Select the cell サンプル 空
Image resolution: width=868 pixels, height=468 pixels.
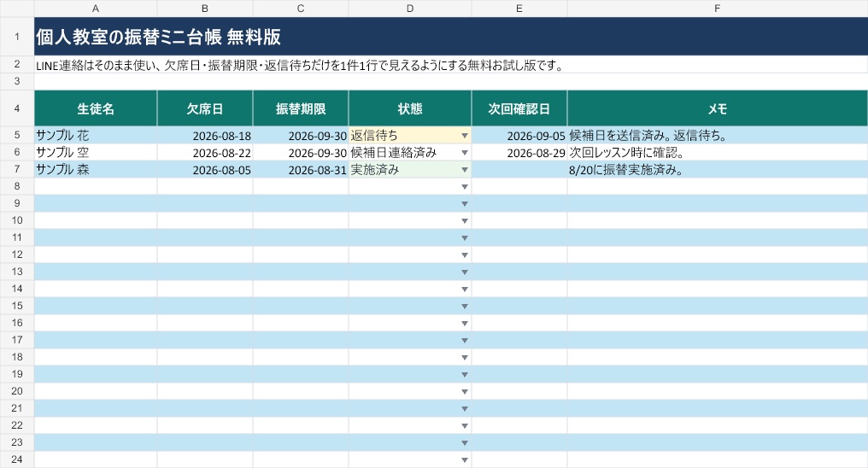click(96, 153)
